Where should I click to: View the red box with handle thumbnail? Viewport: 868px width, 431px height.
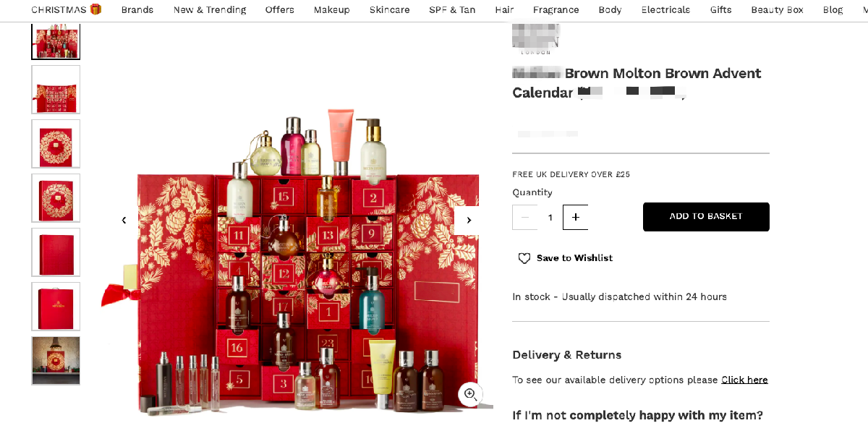click(x=56, y=307)
